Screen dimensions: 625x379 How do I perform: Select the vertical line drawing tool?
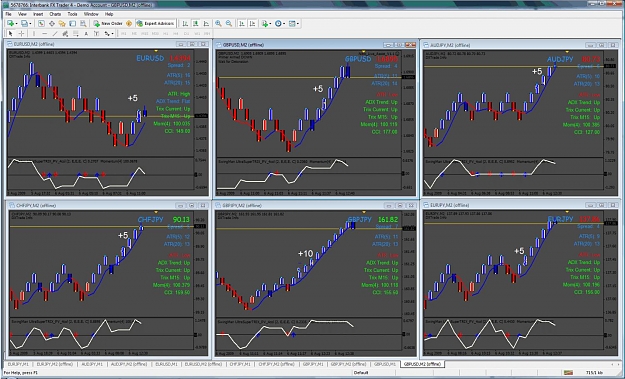coord(34,34)
